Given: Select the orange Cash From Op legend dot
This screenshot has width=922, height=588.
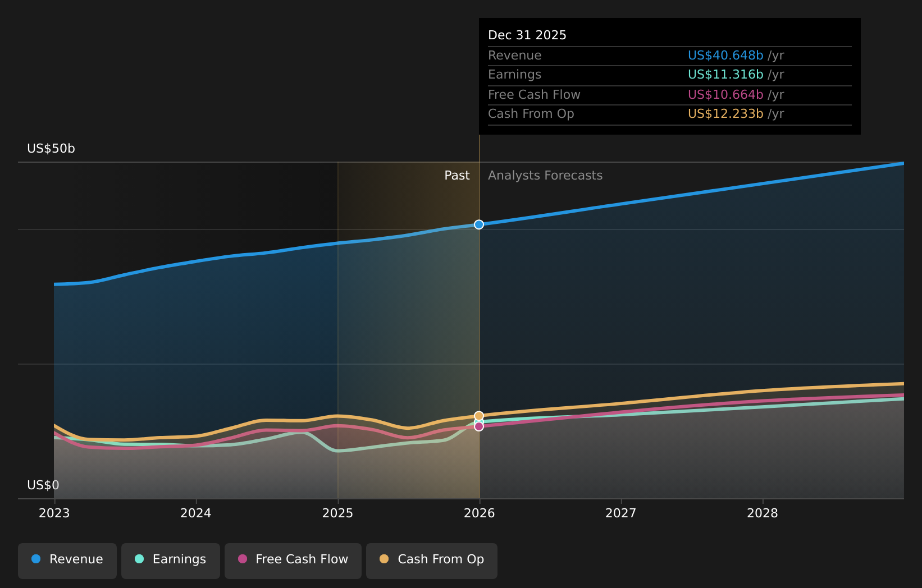Looking at the screenshot, I should tap(384, 559).
